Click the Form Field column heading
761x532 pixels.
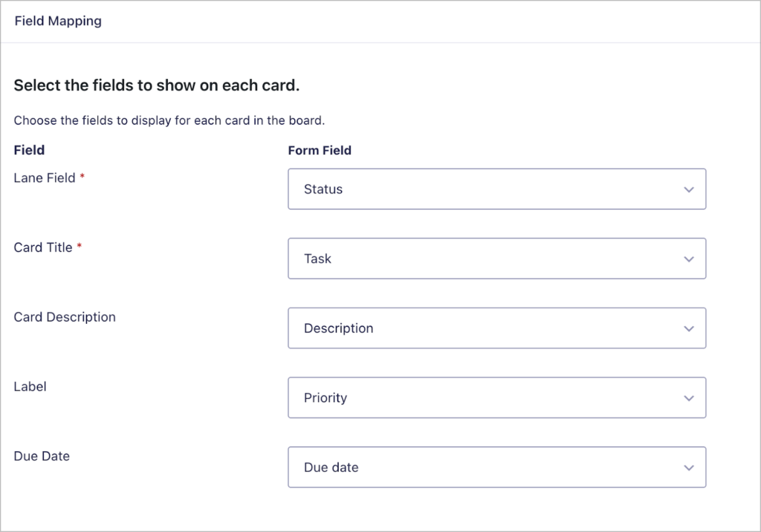click(x=320, y=150)
